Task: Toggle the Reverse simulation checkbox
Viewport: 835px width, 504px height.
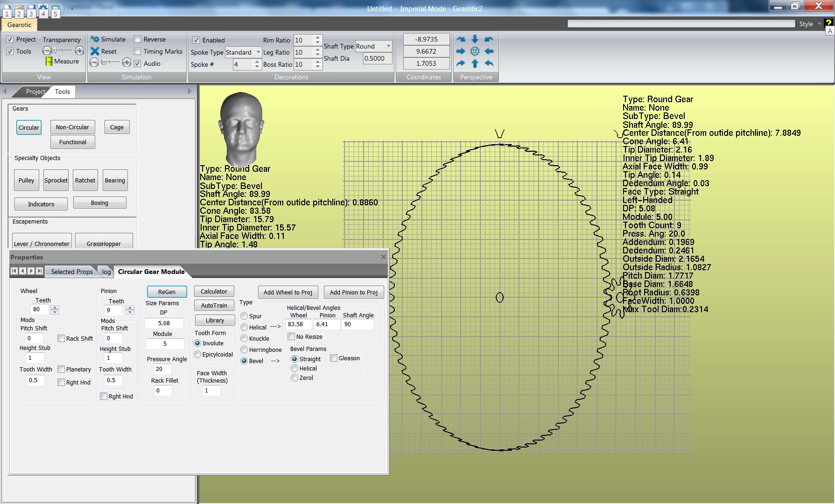Action: click(138, 39)
